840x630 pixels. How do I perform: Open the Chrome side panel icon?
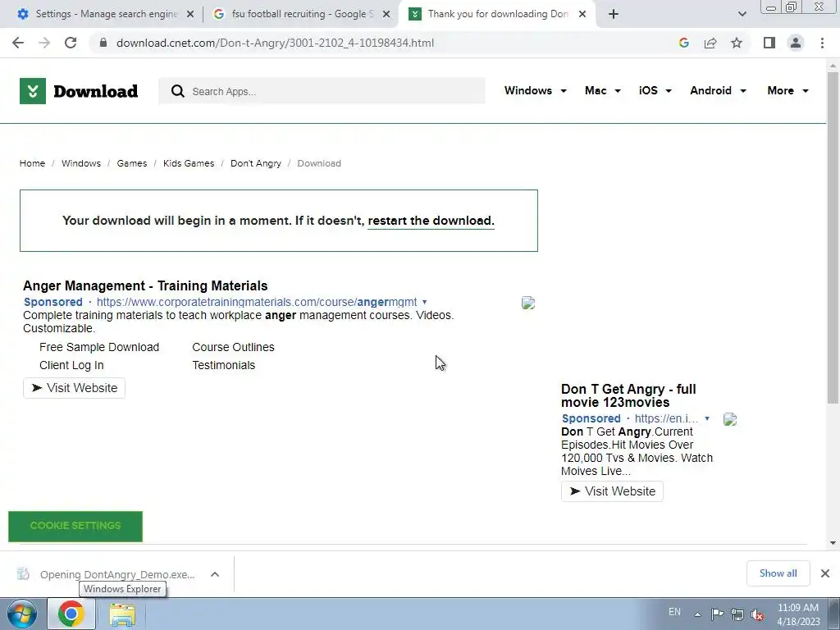tap(769, 43)
